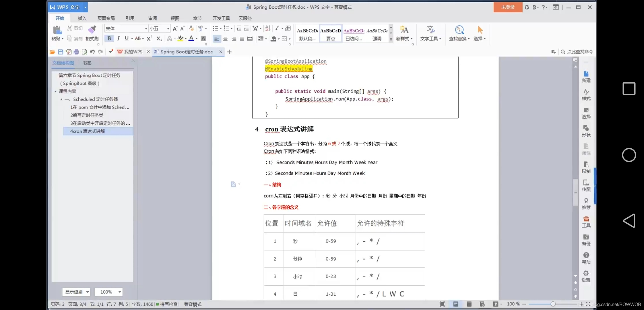This screenshot has width=644, height=310.
Task: Center align the paragraph
Action: [x=225, y=38]
